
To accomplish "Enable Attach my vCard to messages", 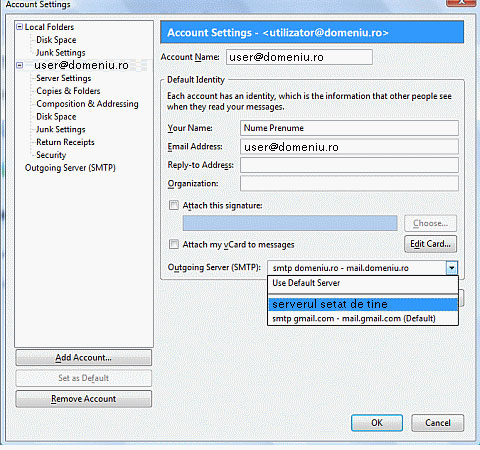I will pyautogui.click(x=174, y=244).
